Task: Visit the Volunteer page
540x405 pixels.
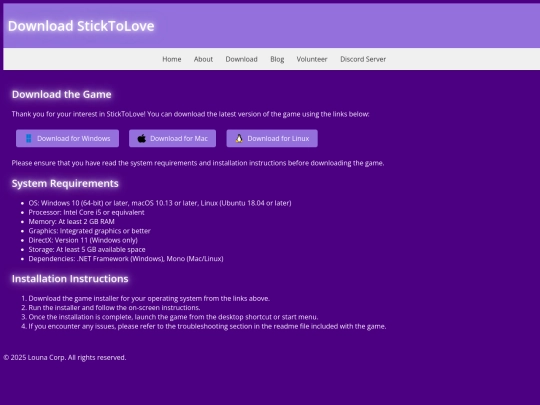Action: [x=312, y=59]
